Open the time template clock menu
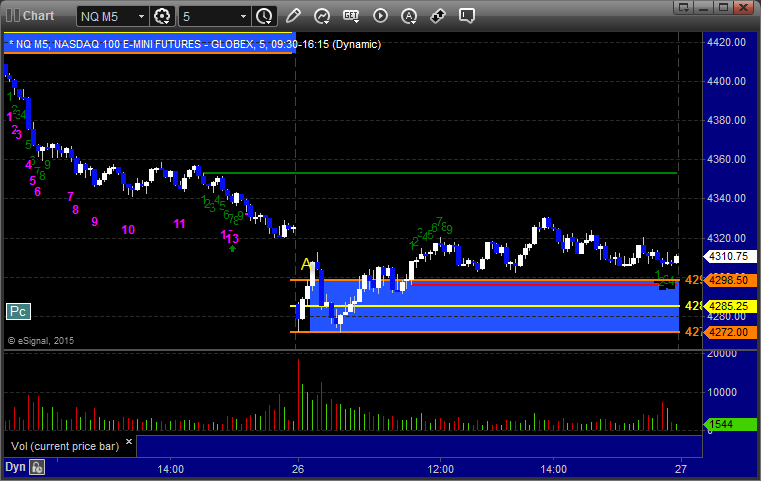The width and height of the screenshot is (761, 481). pos(265,17)
